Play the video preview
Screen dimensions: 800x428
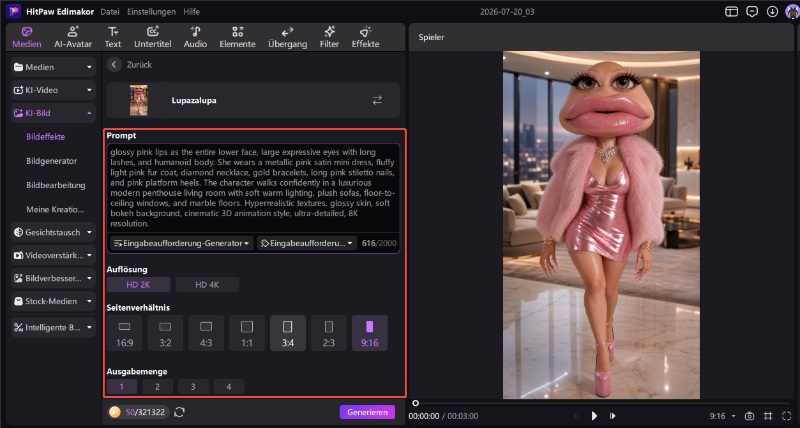tap(594, 416)
